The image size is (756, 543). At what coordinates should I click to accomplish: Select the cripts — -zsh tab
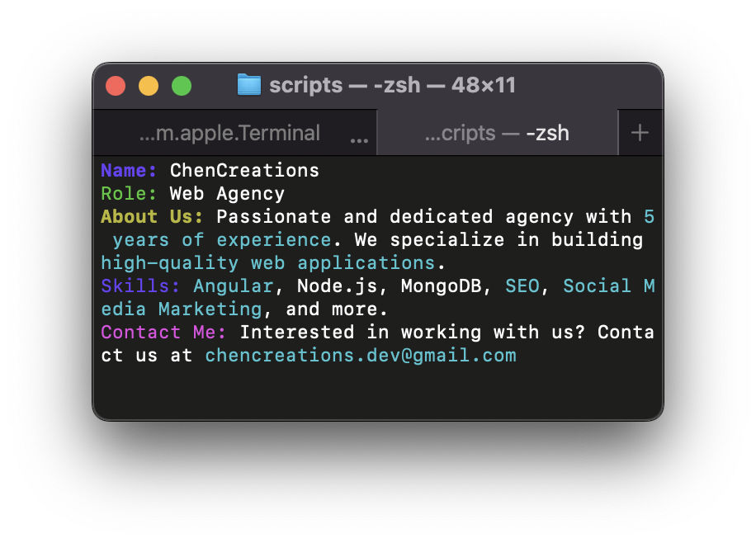tap(496, 133)
